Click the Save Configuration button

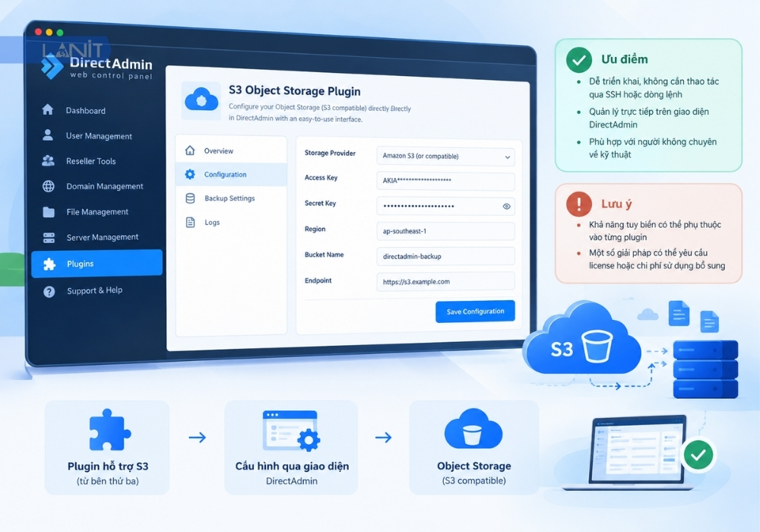click(x=475, y=312)
